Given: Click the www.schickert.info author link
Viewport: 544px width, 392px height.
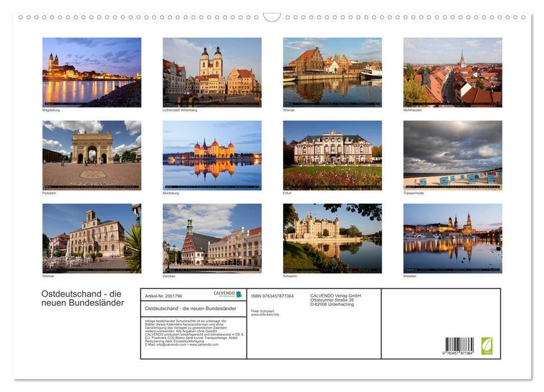Looking at the screenshot, I should point(264,315).
